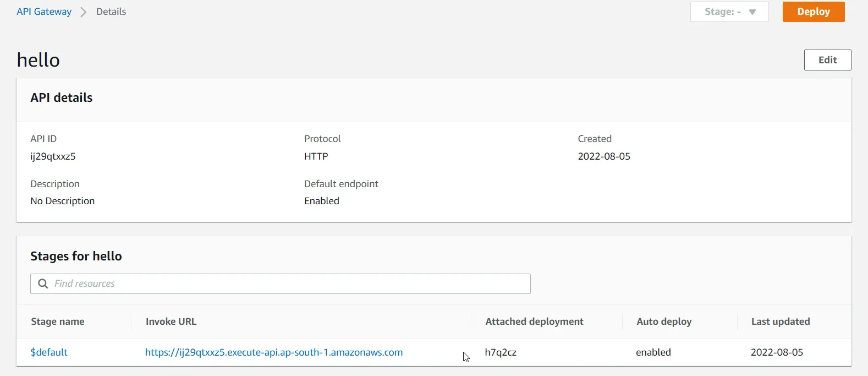Click the Created field label
This screenshot has width=868, height=376.
[595, 139]
